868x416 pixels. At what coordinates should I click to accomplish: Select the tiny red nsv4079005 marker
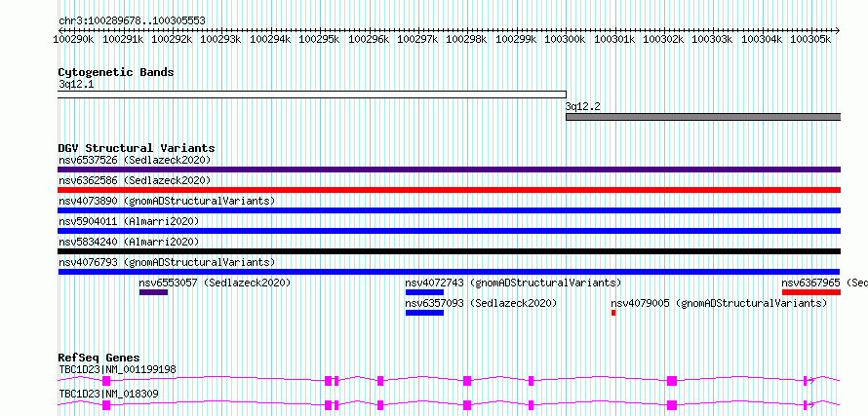[x=613, y=313]
